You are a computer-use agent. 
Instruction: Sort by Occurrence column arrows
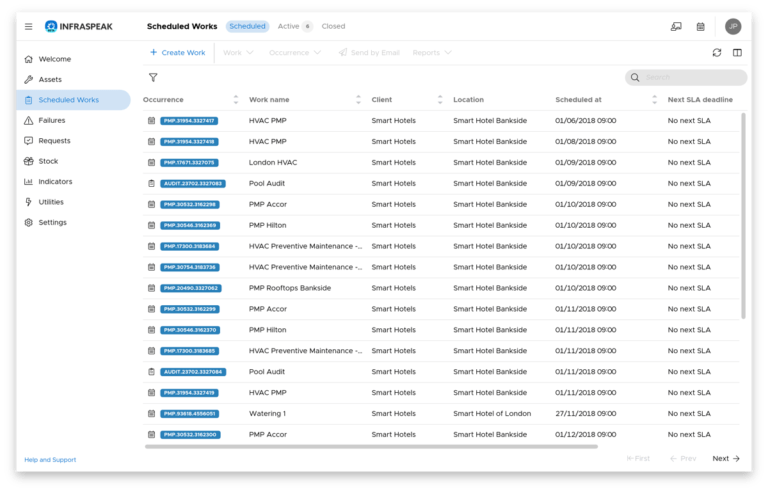(x=236, y=99)
